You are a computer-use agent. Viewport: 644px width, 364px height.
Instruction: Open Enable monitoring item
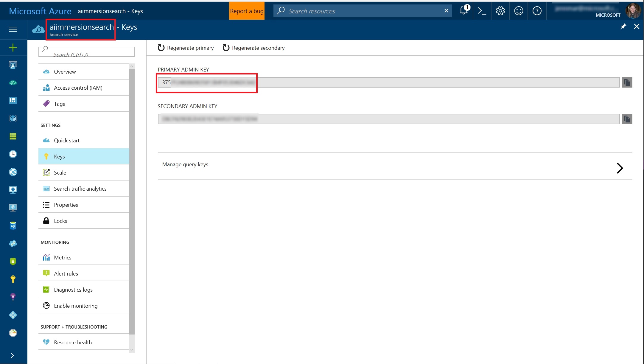tap(84, 306)
